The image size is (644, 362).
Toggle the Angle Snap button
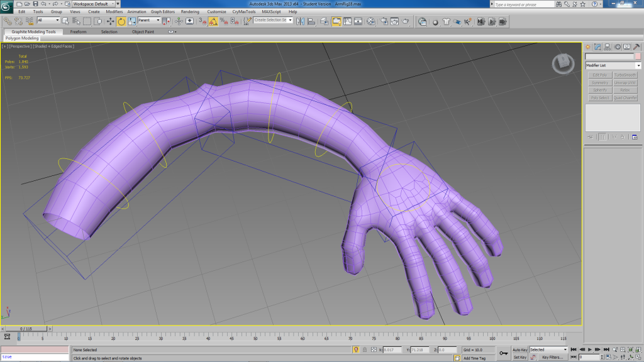(x=213, y=21)
